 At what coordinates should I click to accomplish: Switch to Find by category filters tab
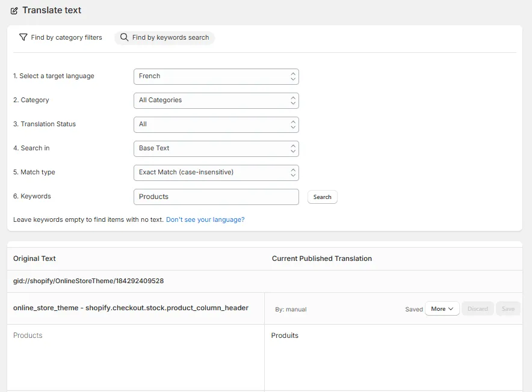[61, 37]
